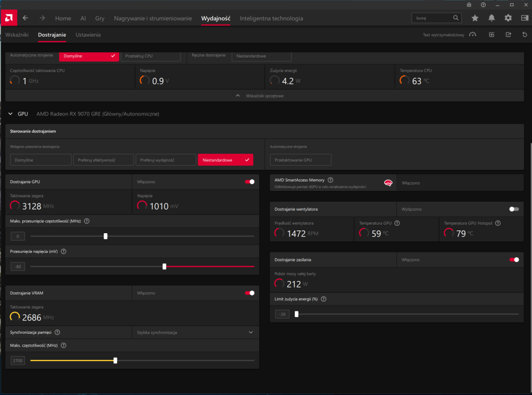Switch to Wskaźniki subtab
This screenshot has height=395, width=532.
(17, 35)
